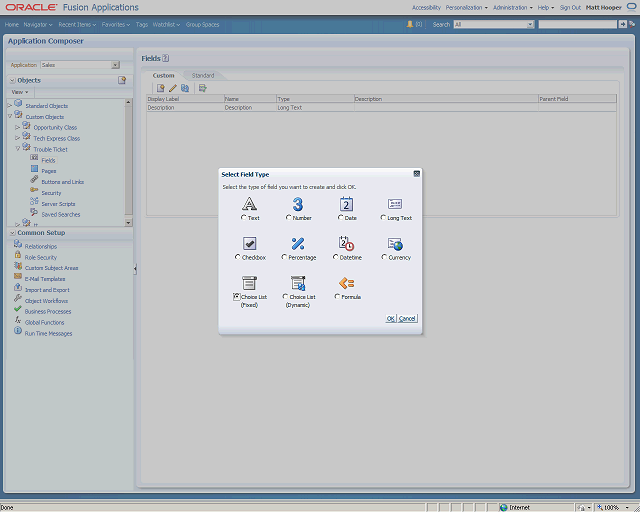Click the Role Security lock icon
Screen dimensions: 640x512
18,255
